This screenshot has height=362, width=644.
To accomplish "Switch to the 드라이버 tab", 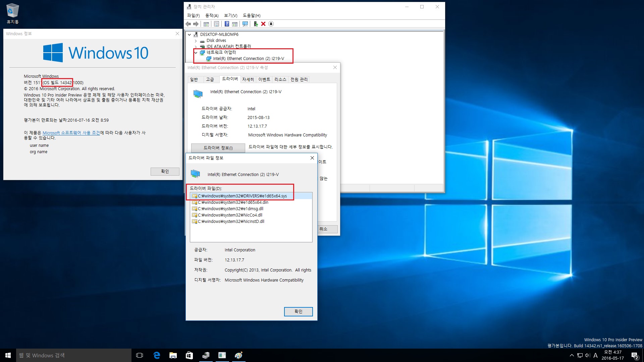I will [230, 79].
